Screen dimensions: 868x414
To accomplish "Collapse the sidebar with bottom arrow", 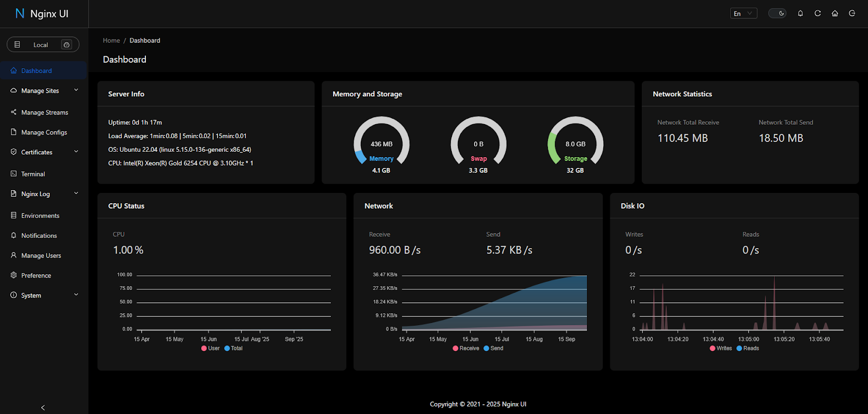I will [43, 407].
